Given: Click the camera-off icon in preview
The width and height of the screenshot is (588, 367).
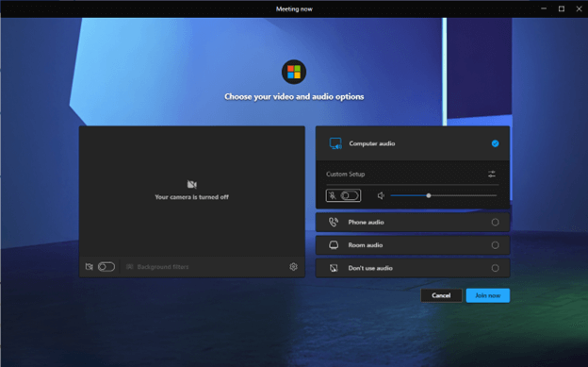Looking at the screenshot, I should tap(191, 184).
